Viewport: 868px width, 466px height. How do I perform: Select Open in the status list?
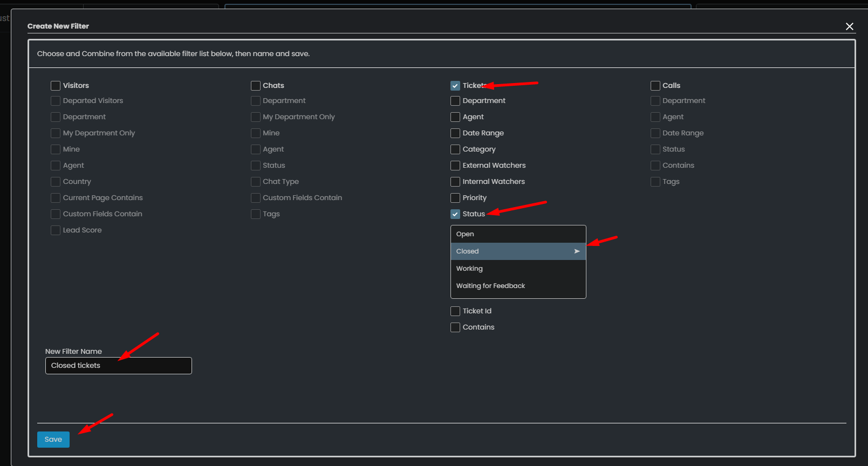(x=465, y=234)
